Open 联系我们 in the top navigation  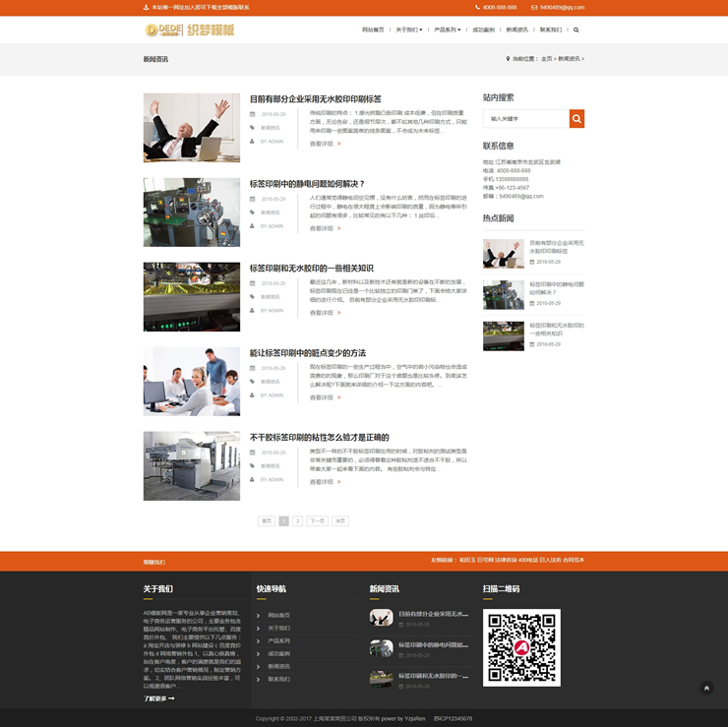click(551, 30)
